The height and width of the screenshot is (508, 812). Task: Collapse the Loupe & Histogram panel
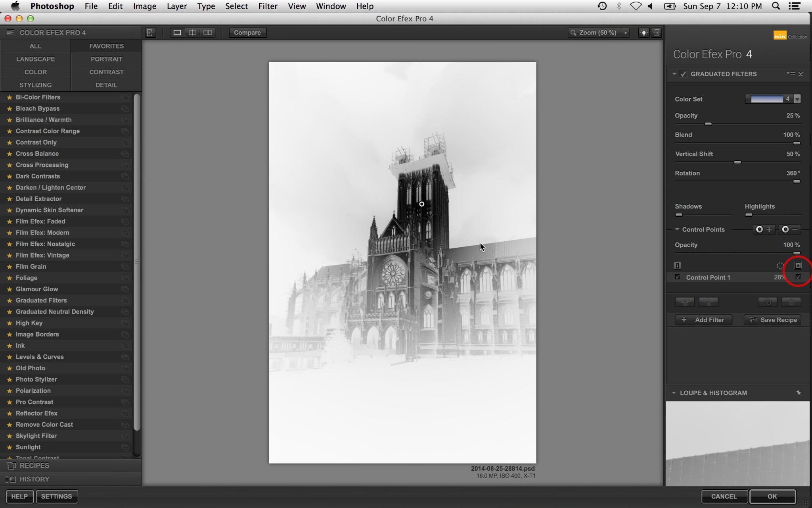coord(674,393)
